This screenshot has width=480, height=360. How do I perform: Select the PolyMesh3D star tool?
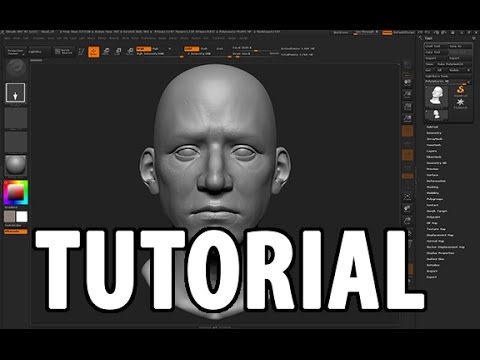point(460,103)
